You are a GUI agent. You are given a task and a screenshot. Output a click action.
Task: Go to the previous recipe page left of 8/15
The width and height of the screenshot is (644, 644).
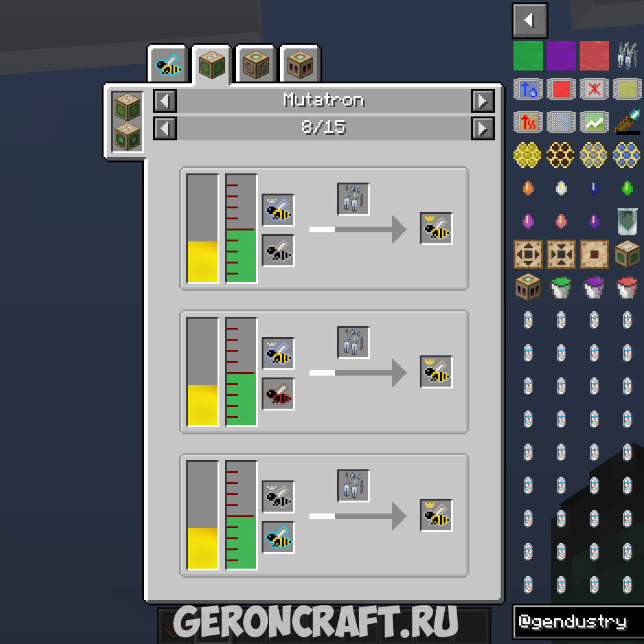pyautogui.click(x=165, y=129)
